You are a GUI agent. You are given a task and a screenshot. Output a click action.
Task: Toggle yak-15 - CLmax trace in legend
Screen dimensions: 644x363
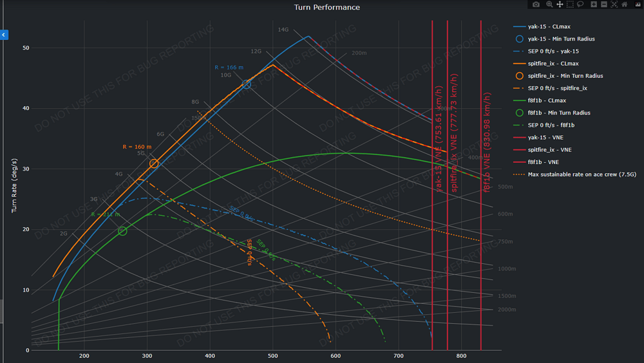[x=549, y=27]
